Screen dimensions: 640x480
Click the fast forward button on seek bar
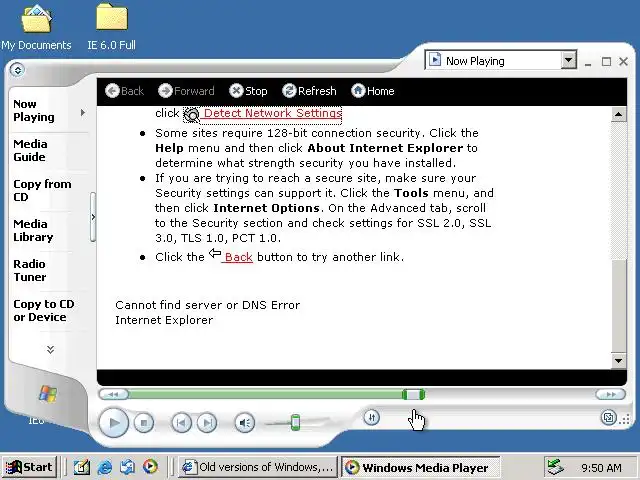click(x=611, y=394)
